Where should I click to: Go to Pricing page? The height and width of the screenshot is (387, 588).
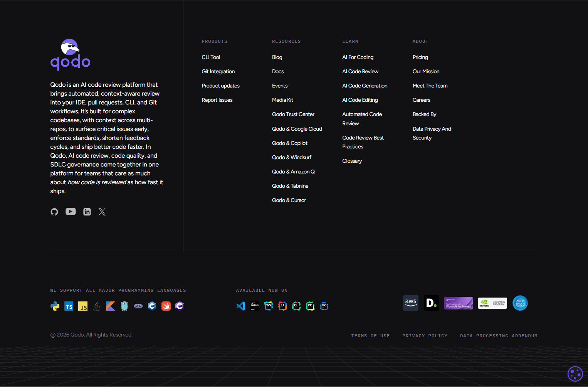[420, 57]
